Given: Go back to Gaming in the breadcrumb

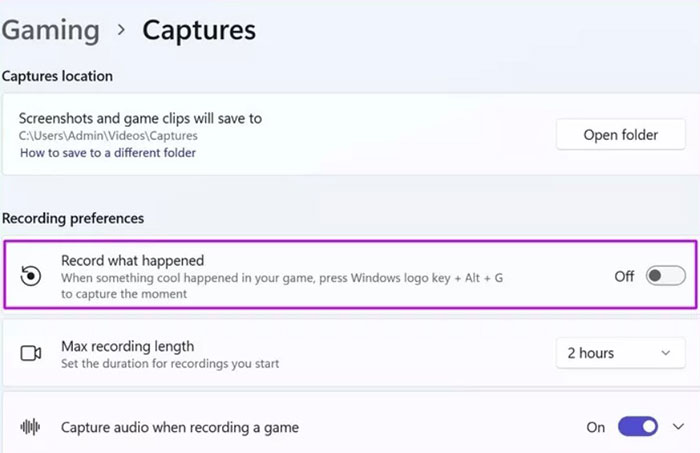Looking at the screenshot, I should pyautogui.click(x=50, y=30).
